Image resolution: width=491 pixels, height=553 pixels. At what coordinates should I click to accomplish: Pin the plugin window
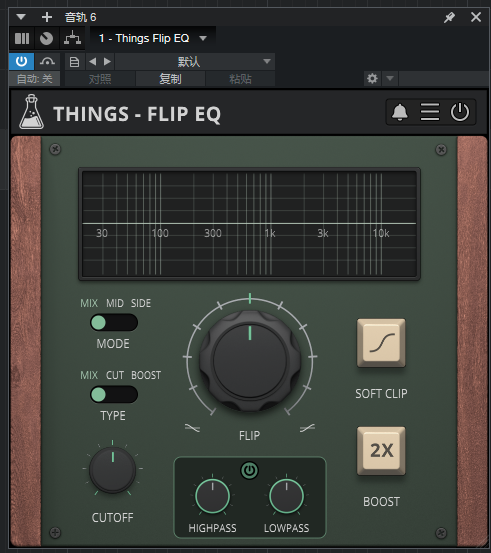click(449, 17)
